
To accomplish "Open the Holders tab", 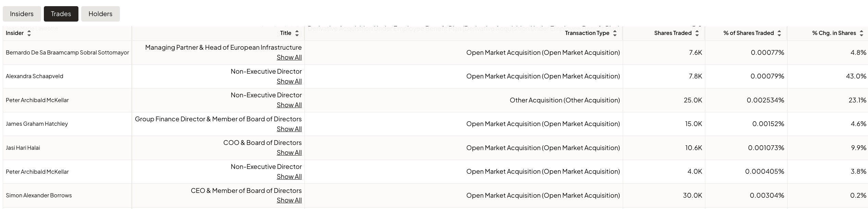I will pyautogui.click(x=100, y=14).
